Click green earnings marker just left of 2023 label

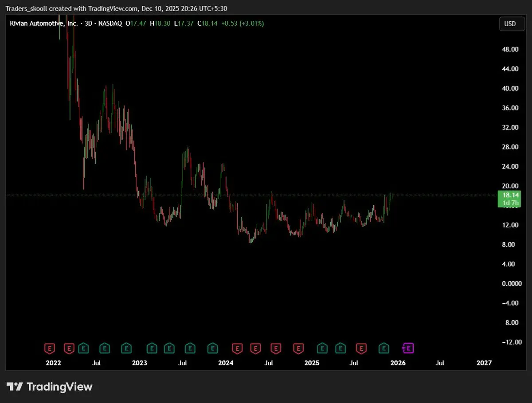click(126, 348)
